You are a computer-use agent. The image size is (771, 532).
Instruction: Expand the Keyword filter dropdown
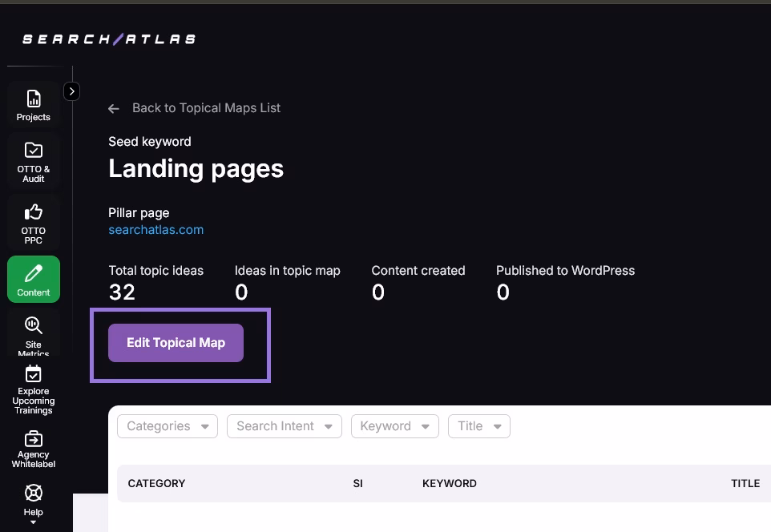pyautogui.click(x=394, y=426)
